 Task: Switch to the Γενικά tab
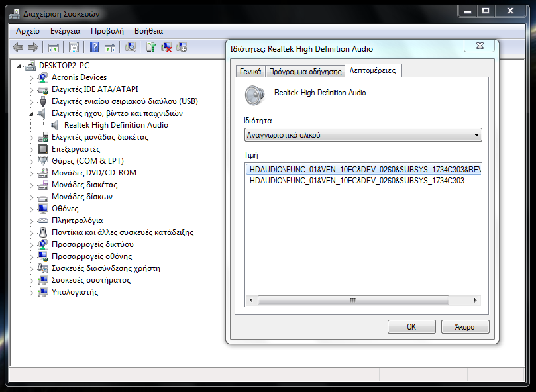point(250,72)
